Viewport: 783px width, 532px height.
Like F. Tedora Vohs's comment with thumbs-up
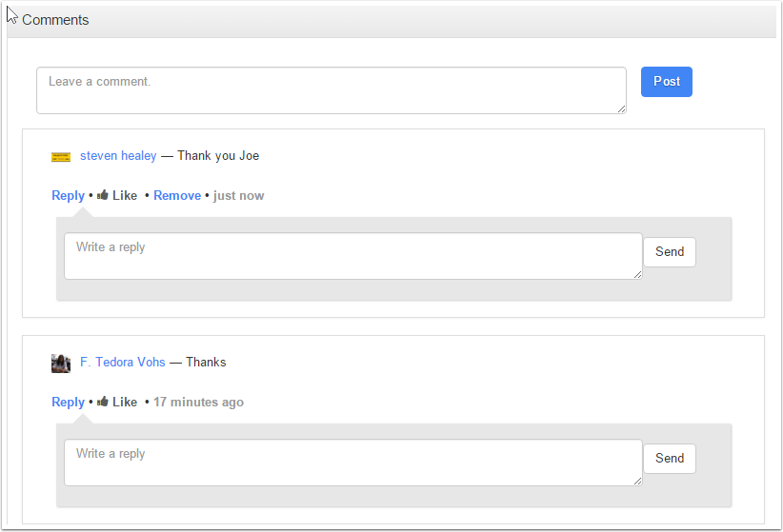click(117, 403)
